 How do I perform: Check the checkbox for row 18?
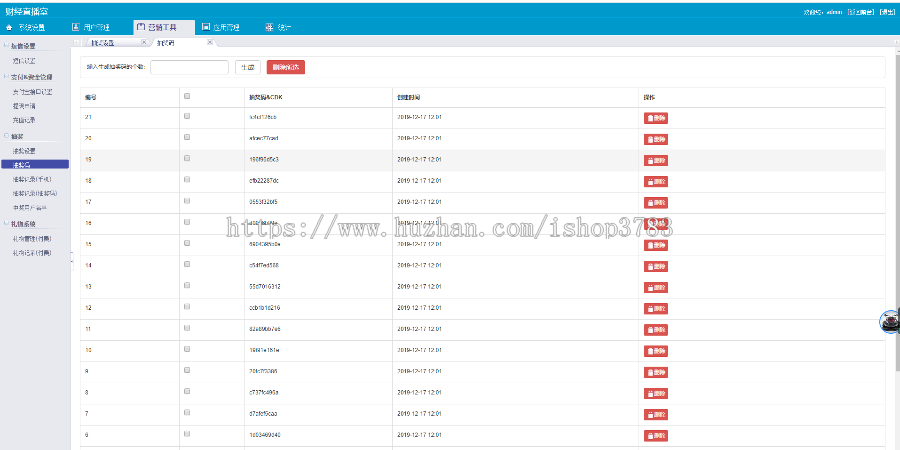tap(187, 180)
